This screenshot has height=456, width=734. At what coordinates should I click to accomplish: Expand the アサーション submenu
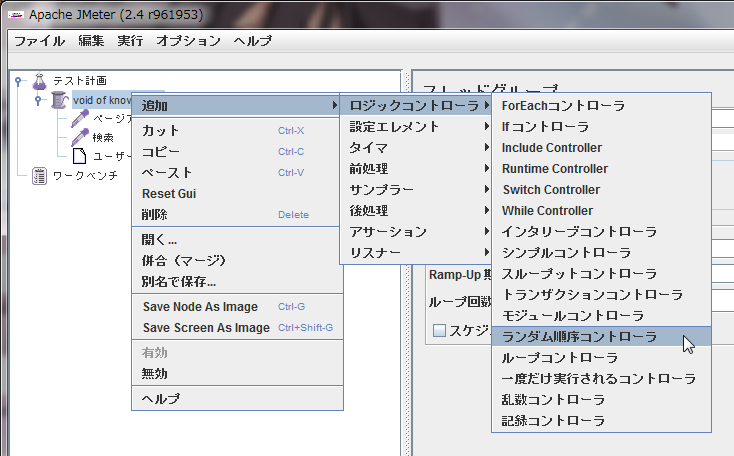(415, 232)
